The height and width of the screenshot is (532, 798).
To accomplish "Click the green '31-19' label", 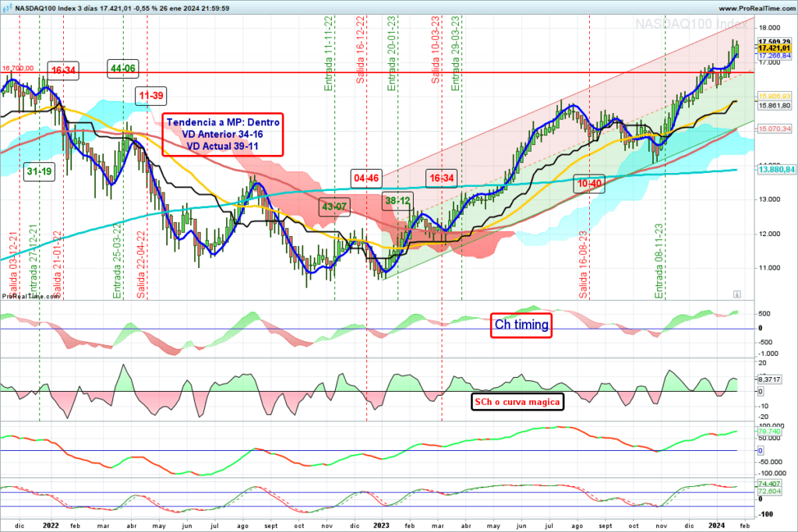I will (39, 171).
